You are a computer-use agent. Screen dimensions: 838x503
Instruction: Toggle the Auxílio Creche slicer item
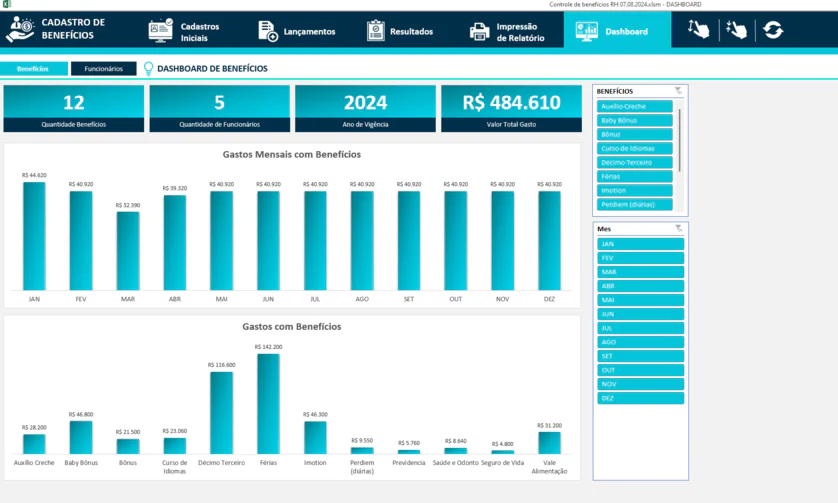click(x=636, y=106)
